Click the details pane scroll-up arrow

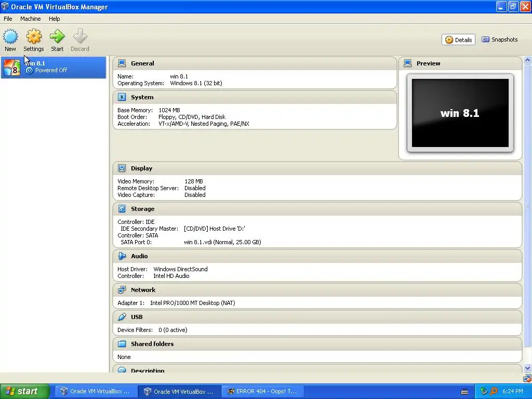pos(528,60)
